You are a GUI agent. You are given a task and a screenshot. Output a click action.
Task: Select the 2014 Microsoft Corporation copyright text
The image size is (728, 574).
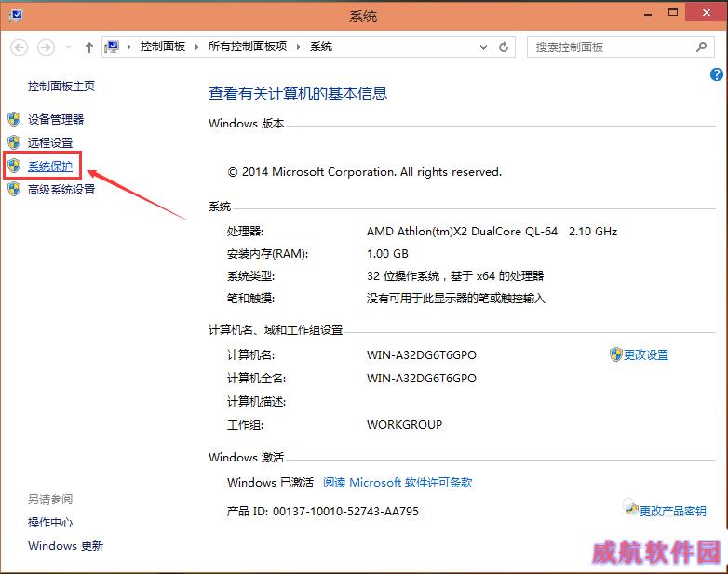coord(364,172)
